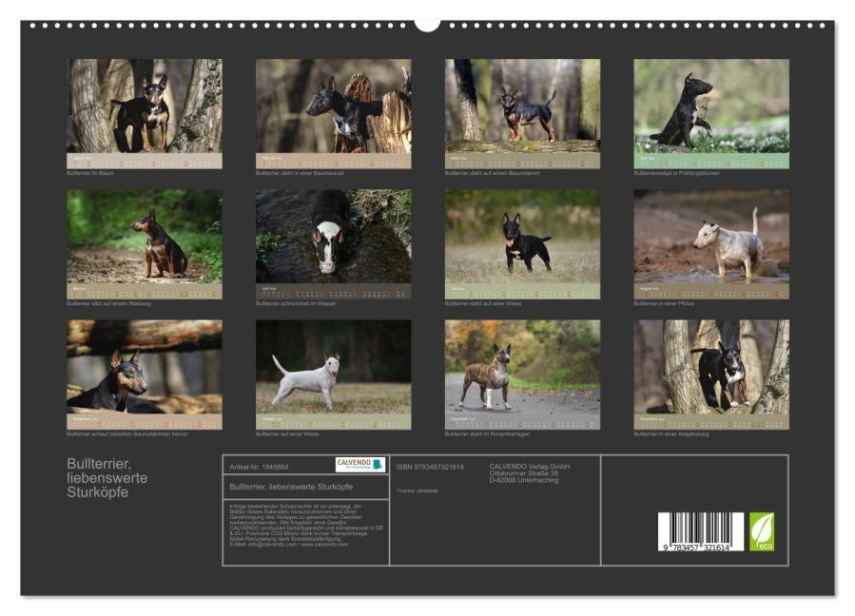This screenshot has width=855, height=616.
Task: Select the bullterrier peeking between trunks photo
Action: pyautogui.click(x=145, y=367)
